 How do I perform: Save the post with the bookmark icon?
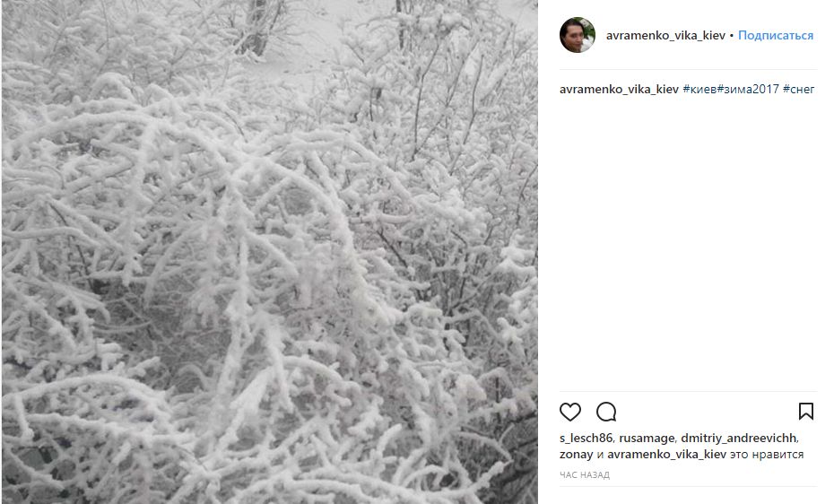click(806, 411)
